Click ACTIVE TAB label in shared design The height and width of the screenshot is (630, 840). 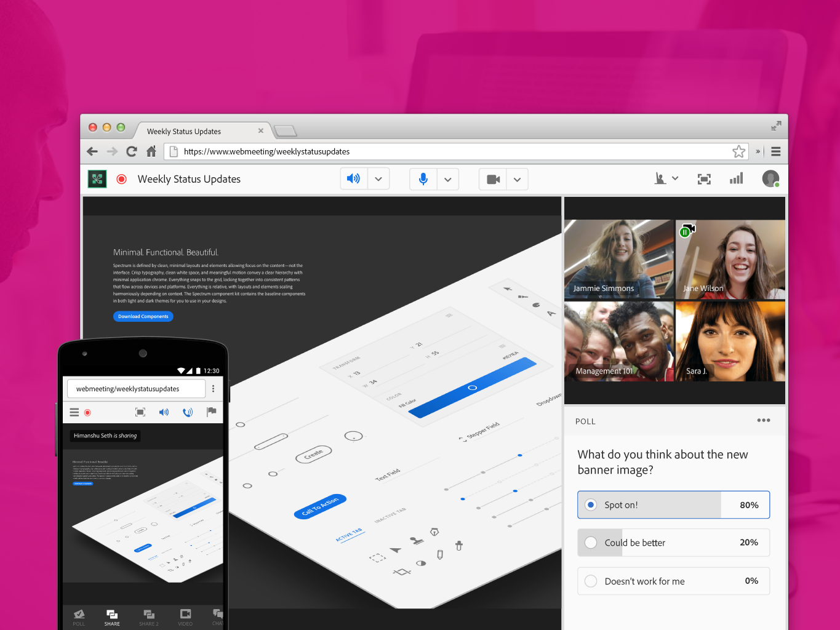tap(349, 534)
